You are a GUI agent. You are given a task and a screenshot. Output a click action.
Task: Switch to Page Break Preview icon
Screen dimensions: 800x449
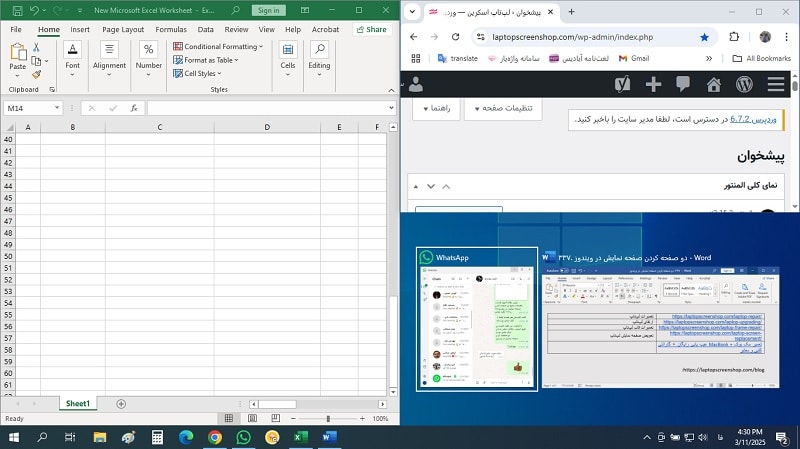point(276,418)
